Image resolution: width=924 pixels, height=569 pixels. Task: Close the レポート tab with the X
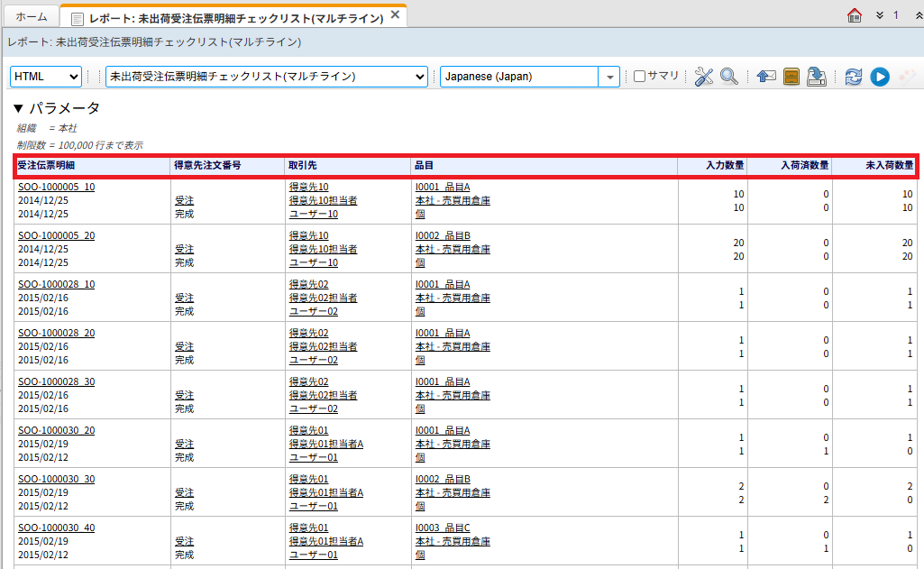pyautogui.click(x=396, y=14)
